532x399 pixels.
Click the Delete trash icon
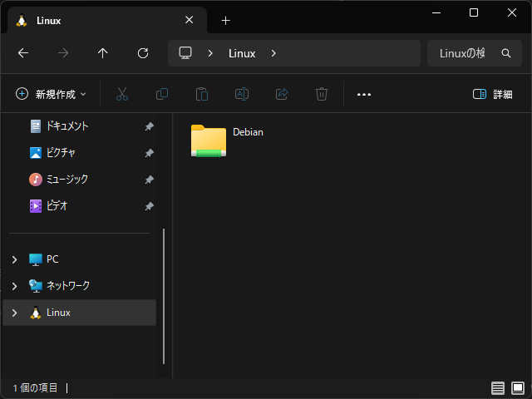click(x=322, y=94)
